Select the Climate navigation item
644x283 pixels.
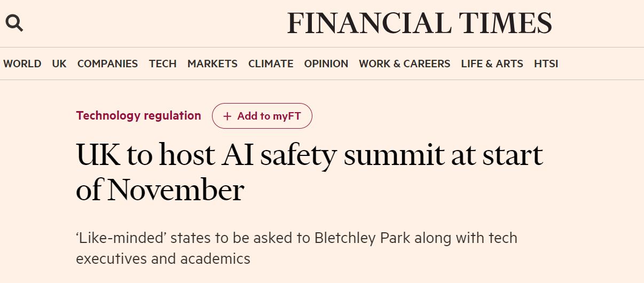[x=271, y=64]
